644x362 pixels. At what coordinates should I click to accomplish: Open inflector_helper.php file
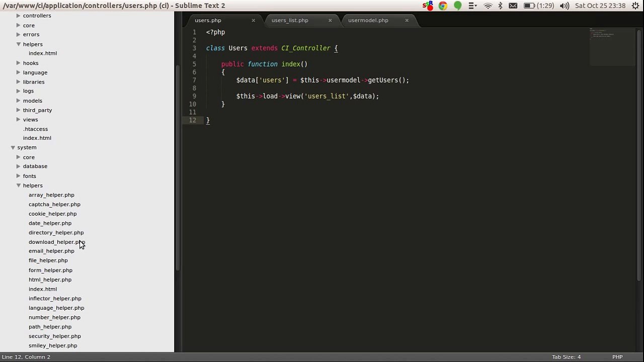pos(55,299)
